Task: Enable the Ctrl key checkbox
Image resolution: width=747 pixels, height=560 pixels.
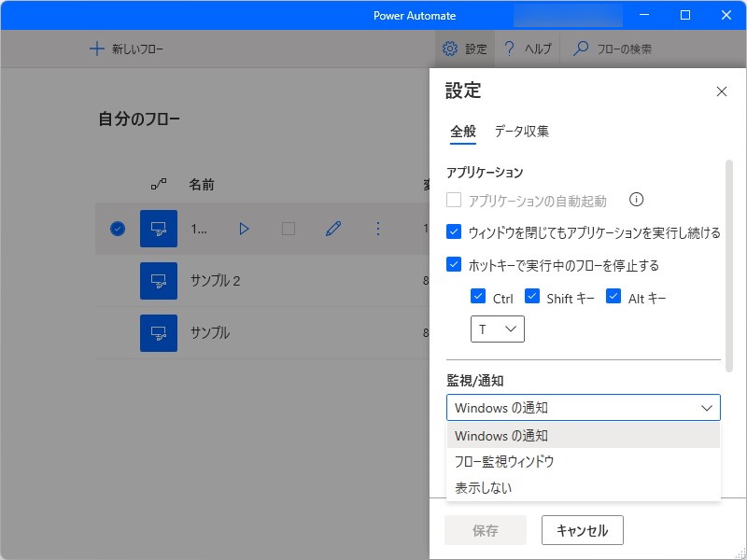Action: pyautogui.click(x=477, y=297)
